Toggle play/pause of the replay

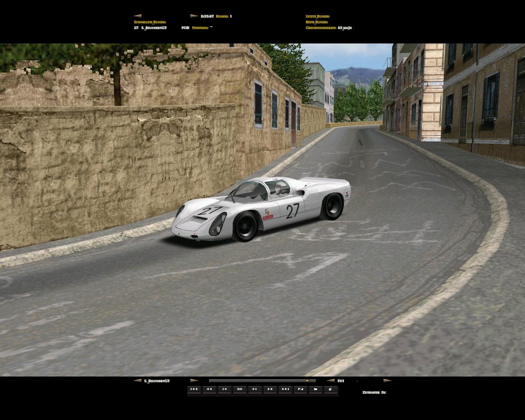[240, 389]
